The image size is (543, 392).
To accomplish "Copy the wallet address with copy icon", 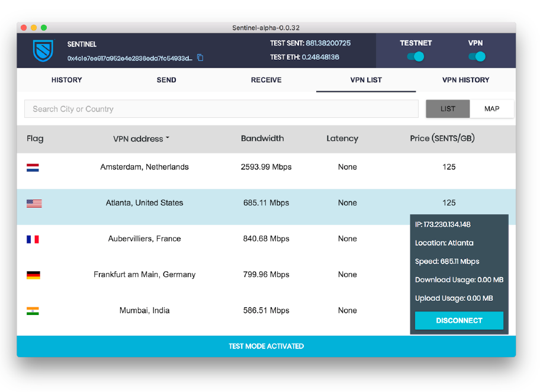I will point(200,57).
